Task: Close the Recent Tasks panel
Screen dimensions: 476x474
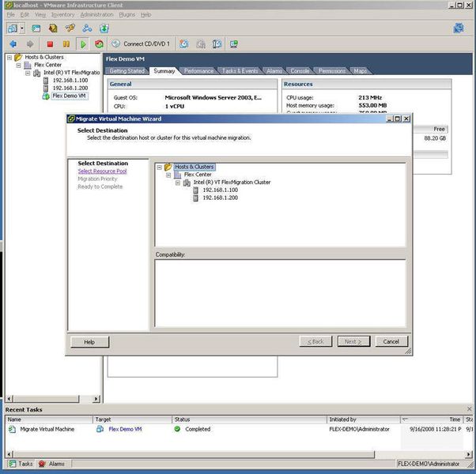Action: click(470, 408)
